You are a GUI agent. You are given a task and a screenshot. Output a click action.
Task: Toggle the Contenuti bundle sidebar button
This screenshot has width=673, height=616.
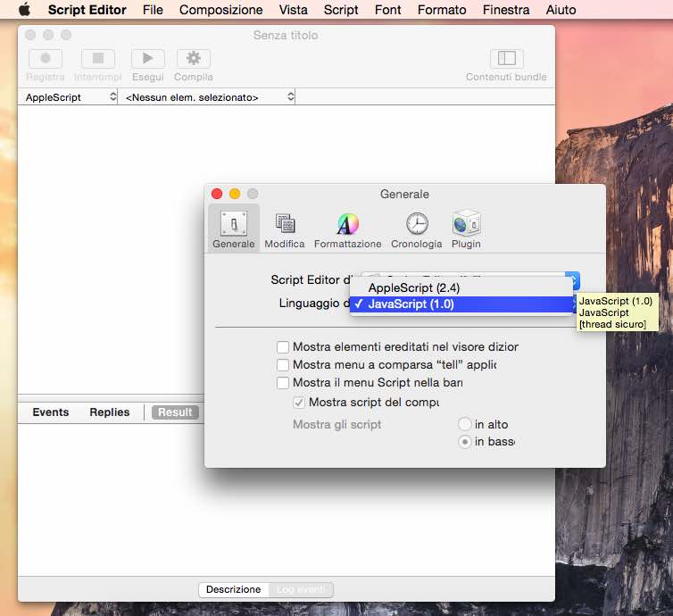[506, 58]
